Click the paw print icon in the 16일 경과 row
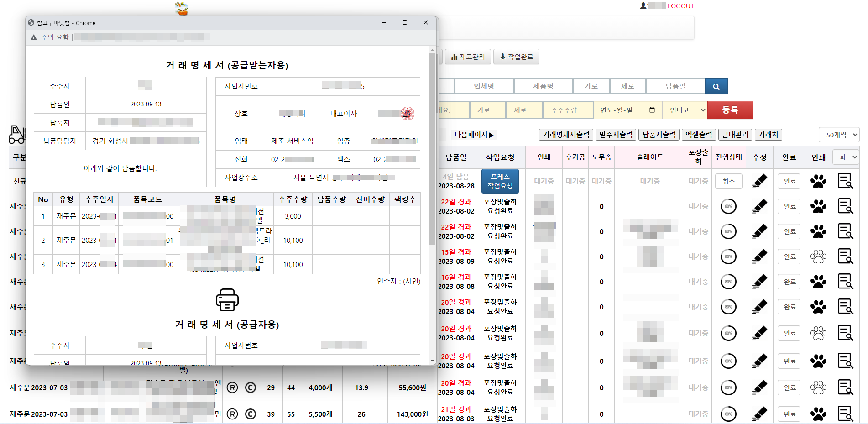The height and width of the screenshot is (424, 868). pos(818,282)
